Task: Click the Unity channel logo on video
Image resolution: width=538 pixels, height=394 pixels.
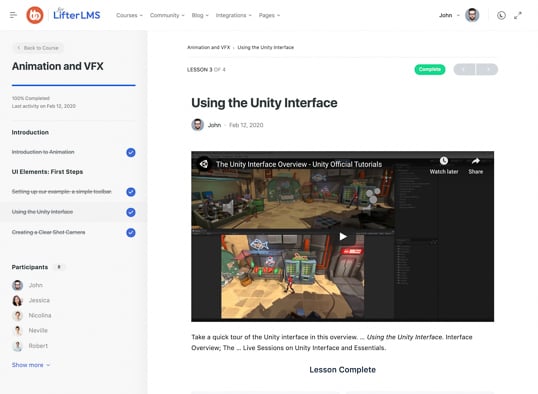Action: pyautogui.click(x=204, y=164)
